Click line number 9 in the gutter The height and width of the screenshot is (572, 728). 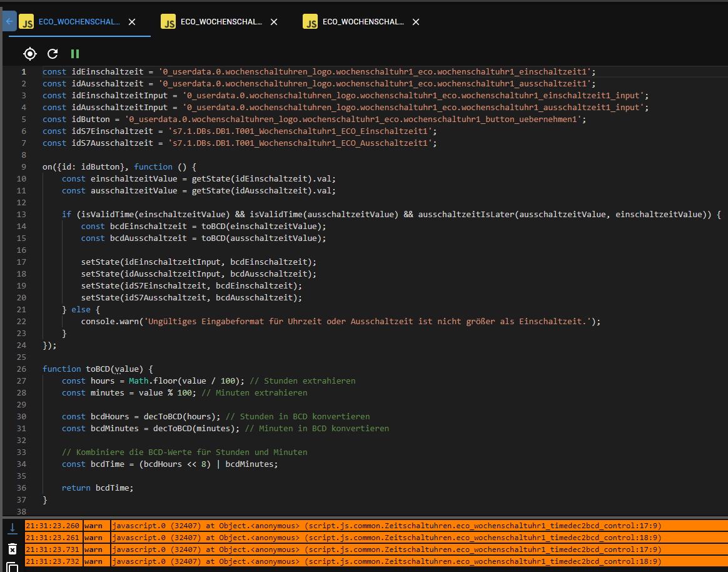(x=24, y=166)
